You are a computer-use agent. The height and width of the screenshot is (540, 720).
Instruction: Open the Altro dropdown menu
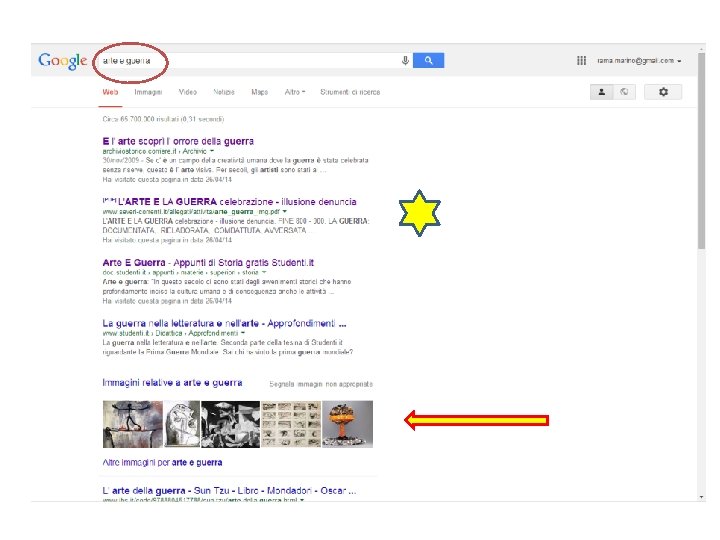pos(295,92)
